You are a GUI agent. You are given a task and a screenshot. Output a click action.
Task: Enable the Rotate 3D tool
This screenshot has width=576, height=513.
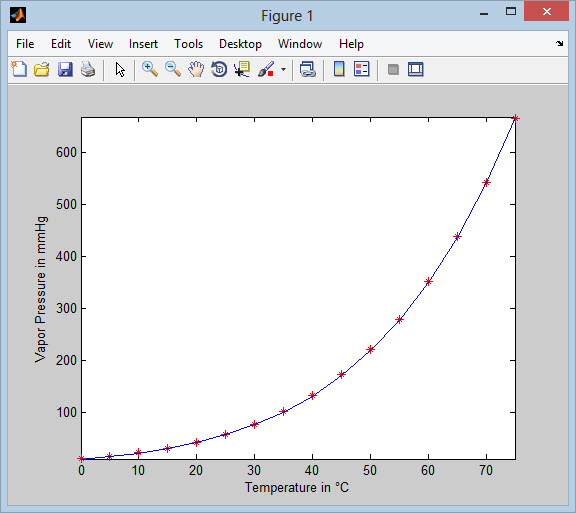(x=219, y=69)
